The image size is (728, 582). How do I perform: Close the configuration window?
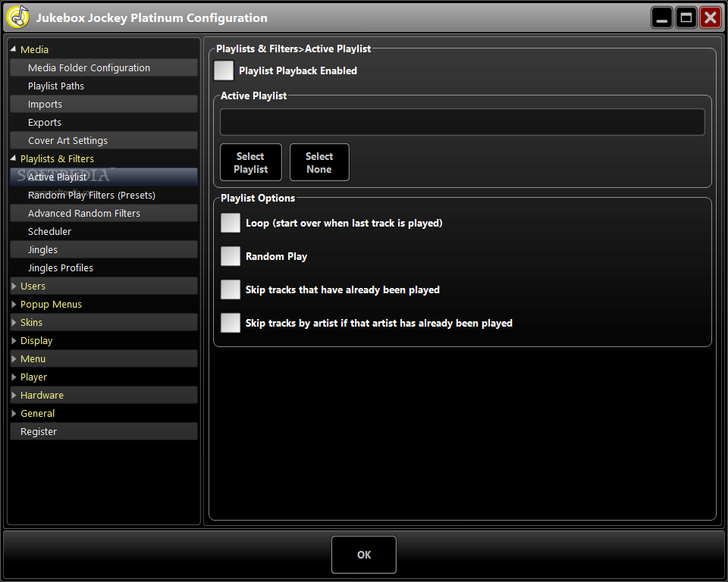[x=711, y=17]
